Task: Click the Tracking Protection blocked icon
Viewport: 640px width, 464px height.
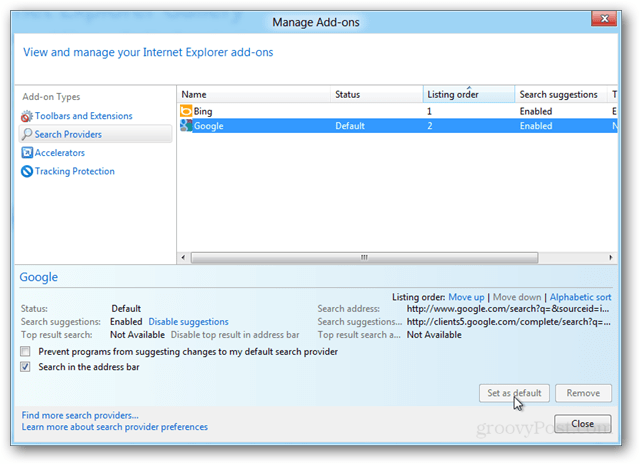Action: click(27, 171)
